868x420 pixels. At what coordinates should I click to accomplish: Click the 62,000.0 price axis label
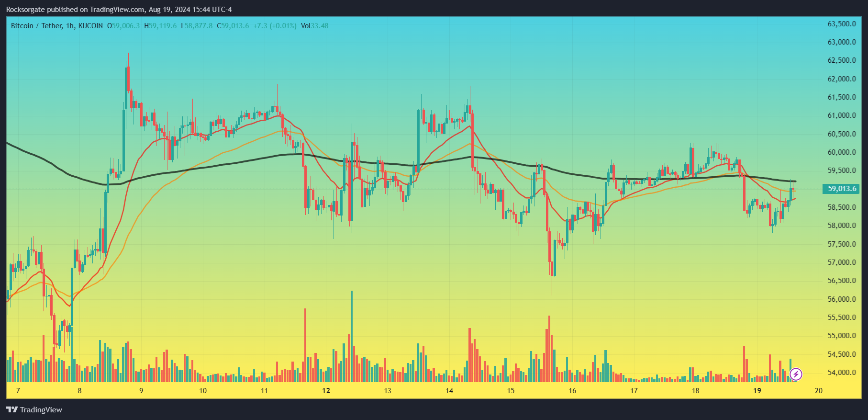(842, 79)
